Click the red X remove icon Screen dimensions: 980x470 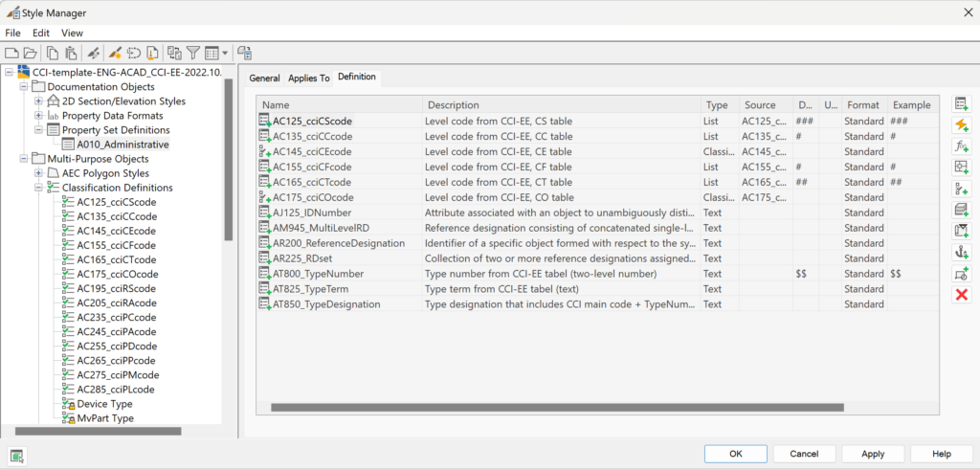[962, 295]
